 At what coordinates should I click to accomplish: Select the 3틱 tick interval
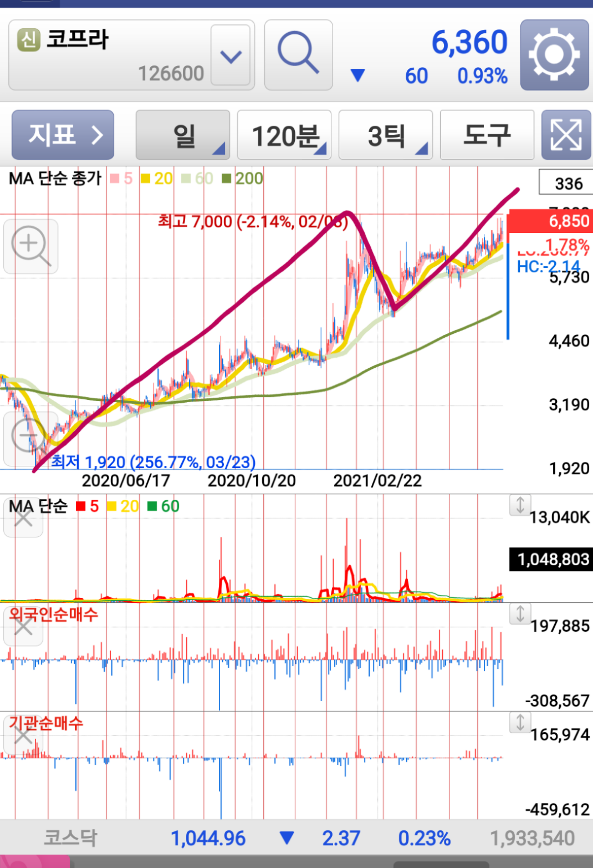(x=386, y=135)
